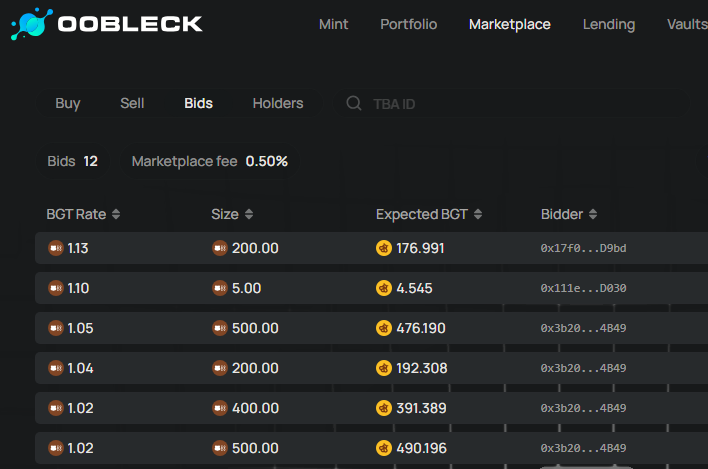
Task: Go to Portfolio page
Action: (408, 24)
